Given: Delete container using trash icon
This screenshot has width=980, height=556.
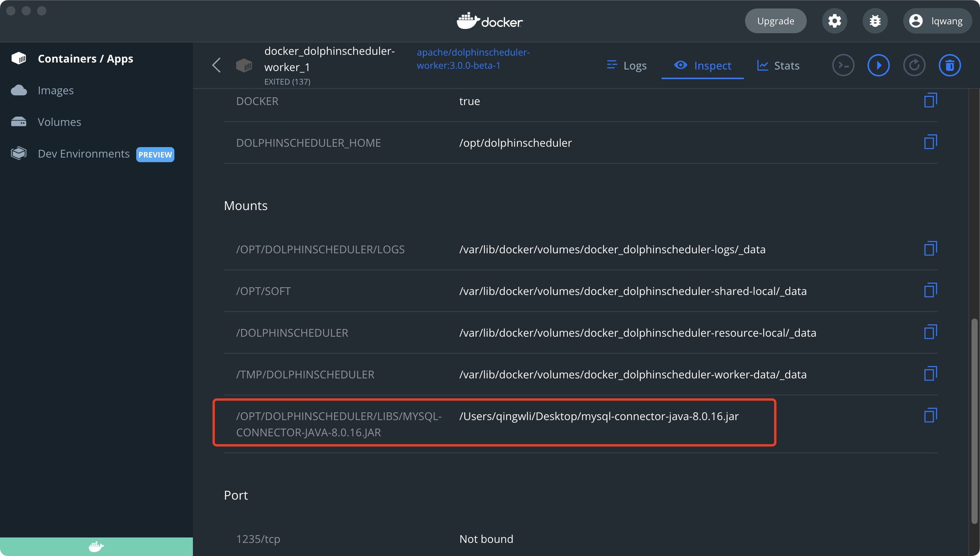Looking at the screenshot, I should pos(950,65).
